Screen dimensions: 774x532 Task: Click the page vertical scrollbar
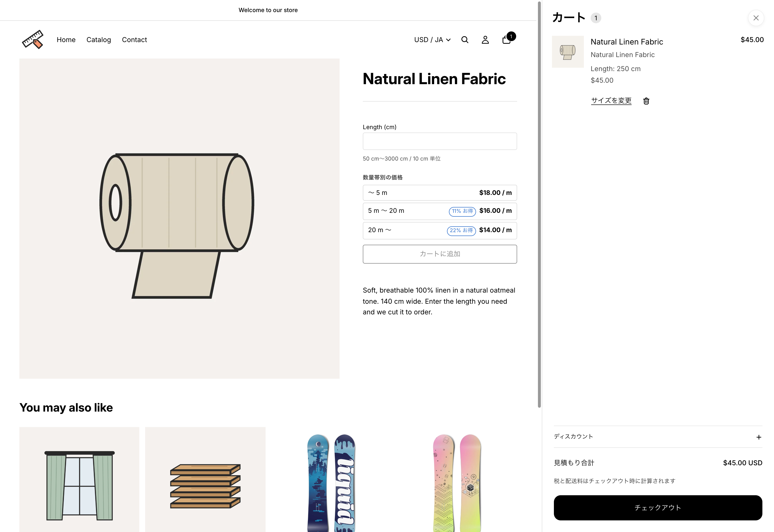[x=539, y=204]
